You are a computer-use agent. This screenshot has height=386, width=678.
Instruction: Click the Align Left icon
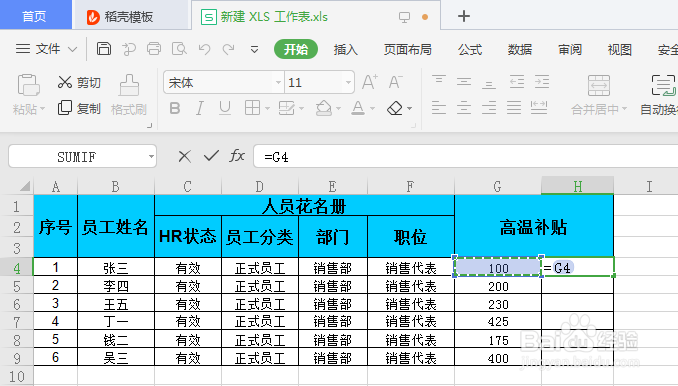click(x=438, y=108)
